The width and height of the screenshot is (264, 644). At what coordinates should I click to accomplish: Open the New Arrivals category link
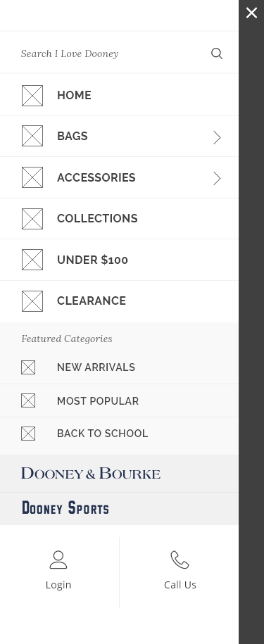coord(119,367)
